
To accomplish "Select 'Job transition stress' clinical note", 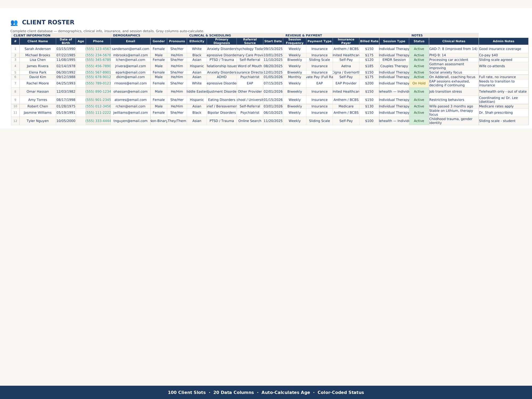I will tap(454, 92).
